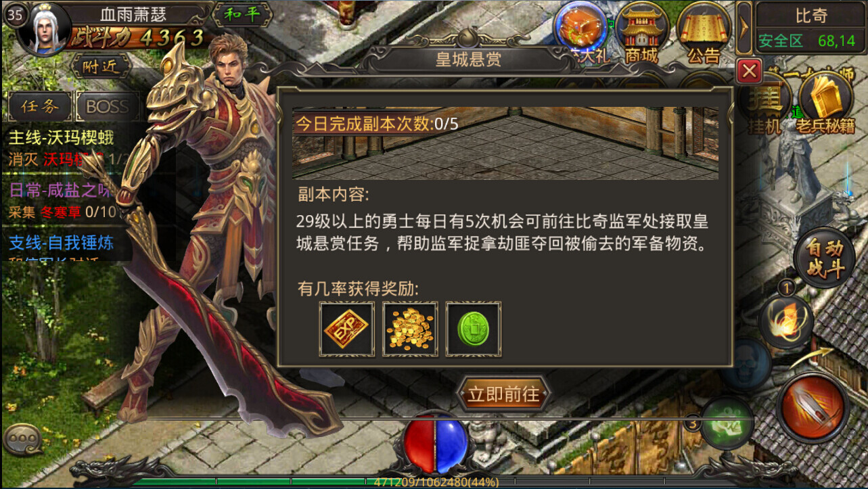Switch to the BOSS tab

(108, 106)
